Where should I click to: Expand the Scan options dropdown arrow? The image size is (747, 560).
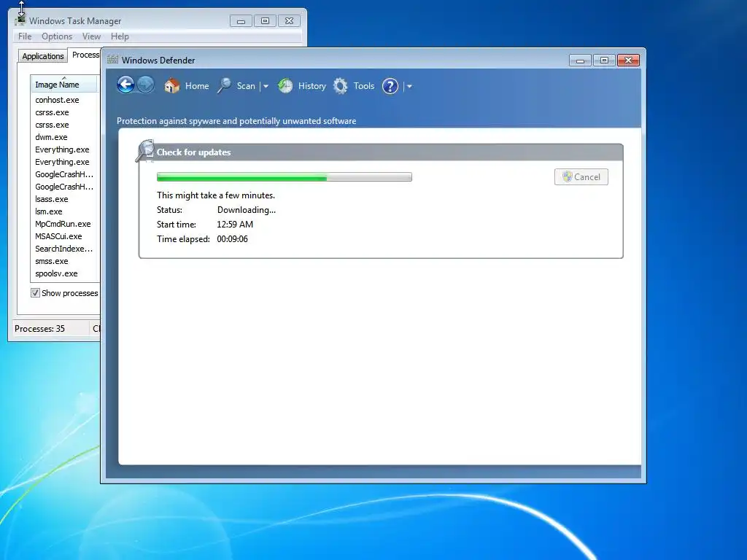[266, 86]
